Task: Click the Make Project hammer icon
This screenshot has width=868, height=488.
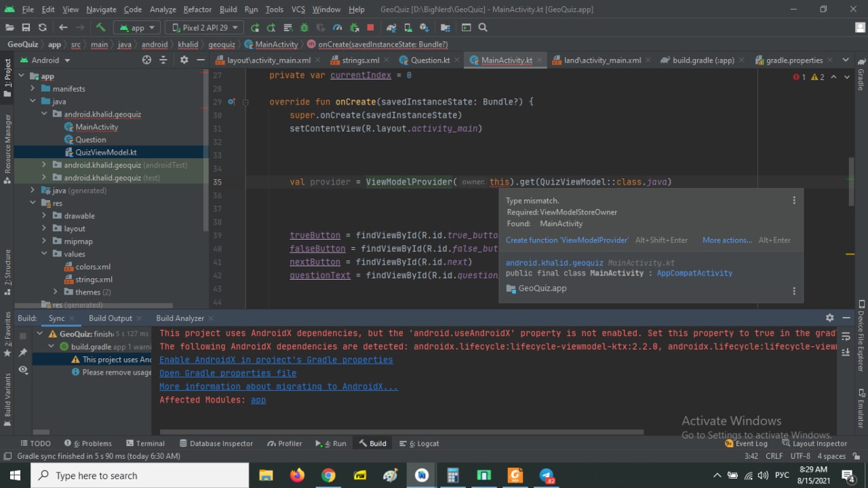Action: 100,28
